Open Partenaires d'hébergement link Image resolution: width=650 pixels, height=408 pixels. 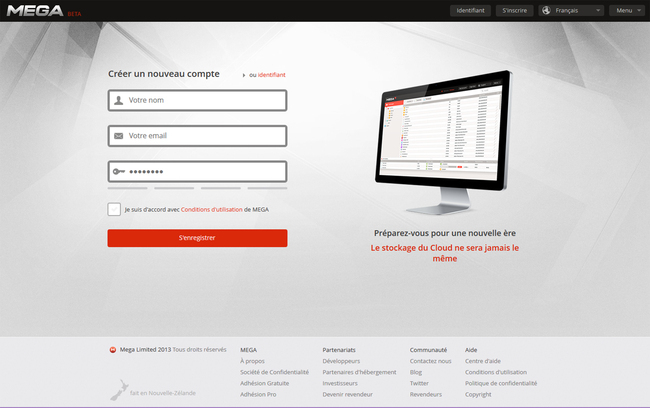point(359,372)
